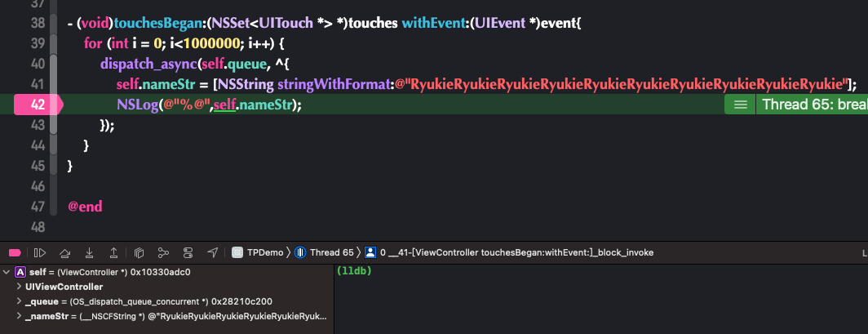
Task: Select the TPDemo process in the debug path
Action: pos(264,252)
